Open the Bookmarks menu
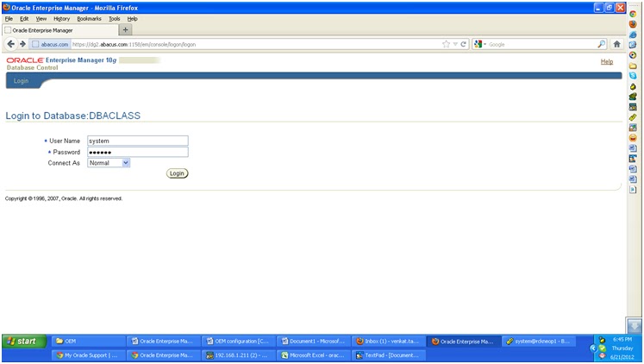Image resolution: width=644 pixels, height=364 pixels. (x=89, y=18)
